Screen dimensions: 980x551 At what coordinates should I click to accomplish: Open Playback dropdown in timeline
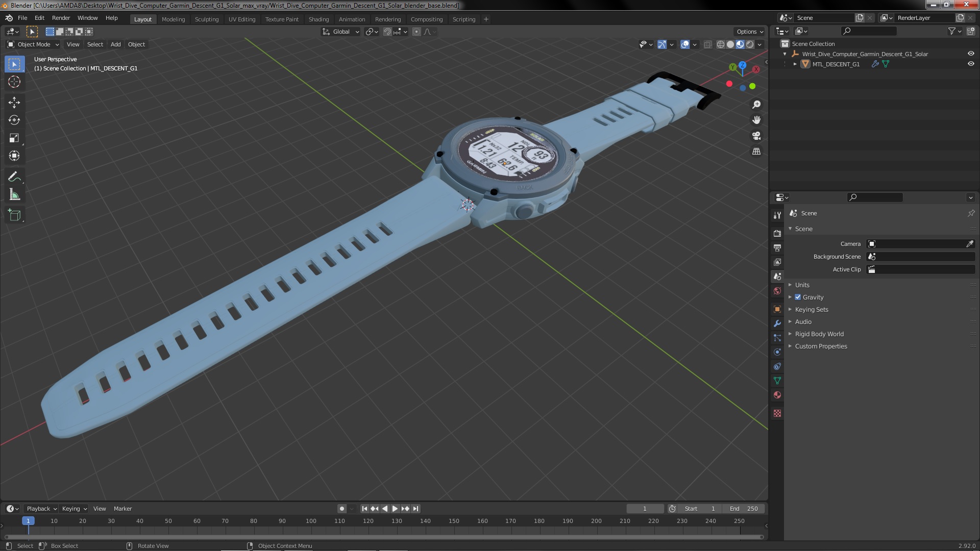click(x=41, y=509)
